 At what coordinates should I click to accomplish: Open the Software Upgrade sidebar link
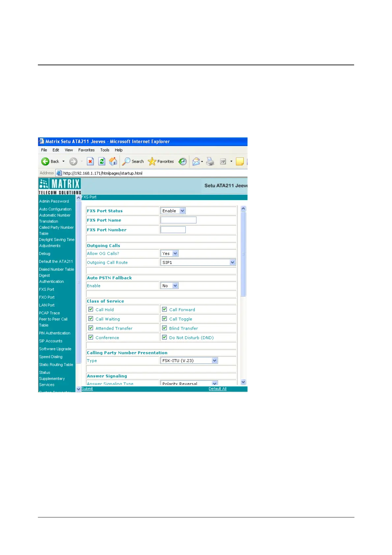55,349
